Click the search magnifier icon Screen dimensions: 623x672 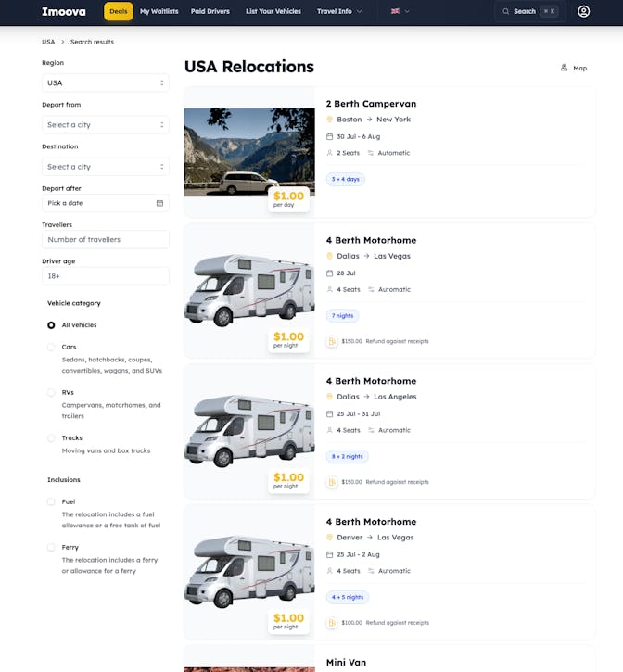pos(507,11)
